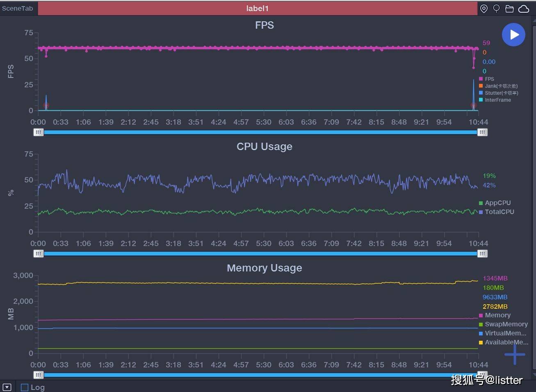
Task: Click the 180MB swap memory value
Action: [x=493, y=287]
